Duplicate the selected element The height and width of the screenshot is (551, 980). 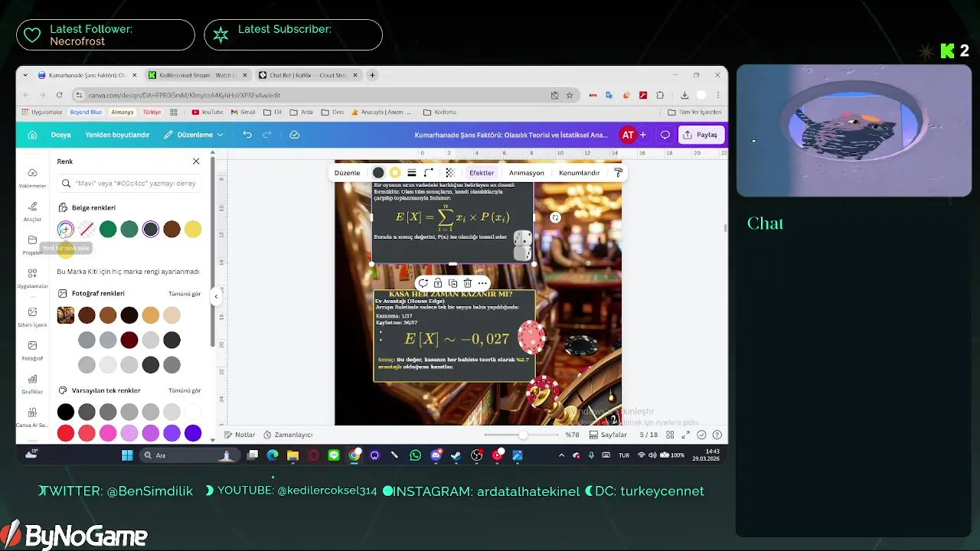pyautogui.click(x=452, y=283)
